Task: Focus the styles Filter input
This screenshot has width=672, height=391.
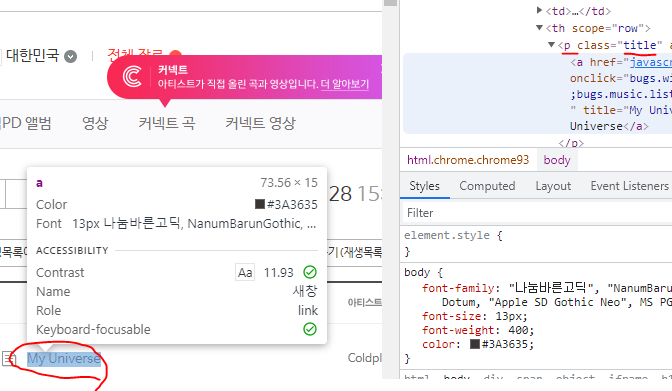Action: 537,213
